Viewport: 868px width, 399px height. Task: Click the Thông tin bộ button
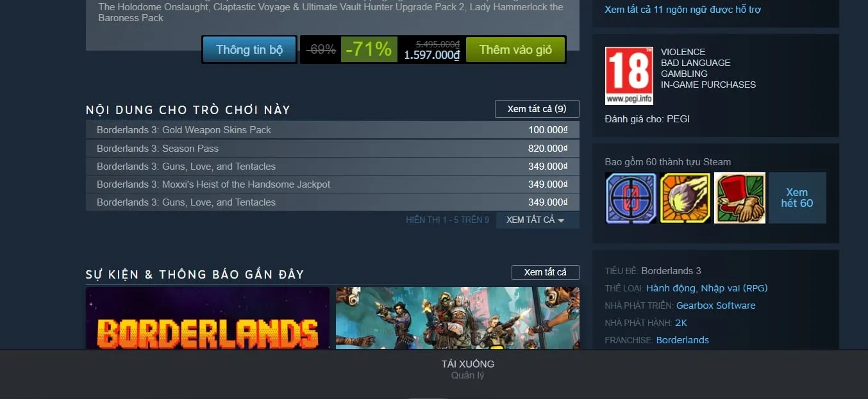tap(249, 49)
